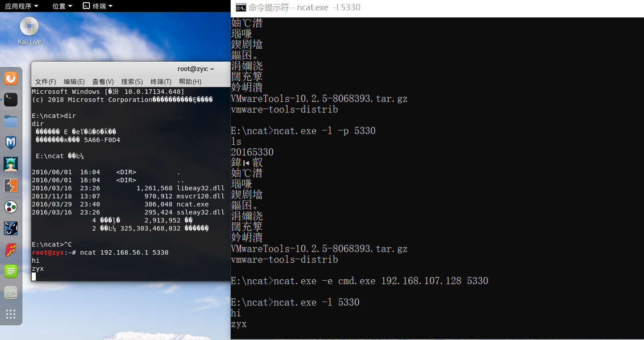The height and width of the screenshot is (340, 644).
Task: Open terminal 搜索(S) menu
Action: click(132, 82)
